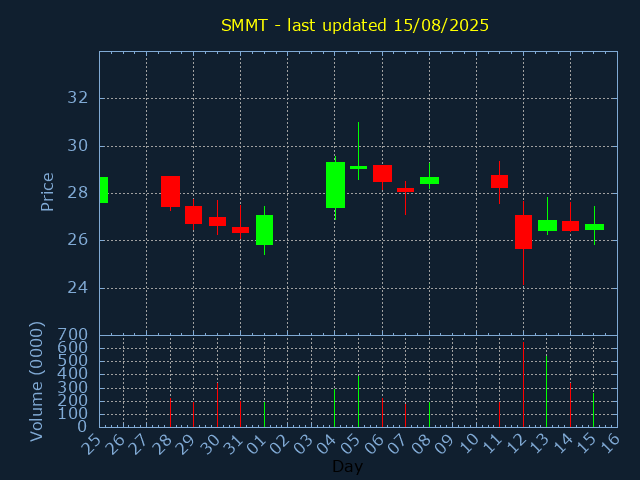Click day axis label 16
The width and height of the screenshot is (640, 480).
tap(609, 444)
